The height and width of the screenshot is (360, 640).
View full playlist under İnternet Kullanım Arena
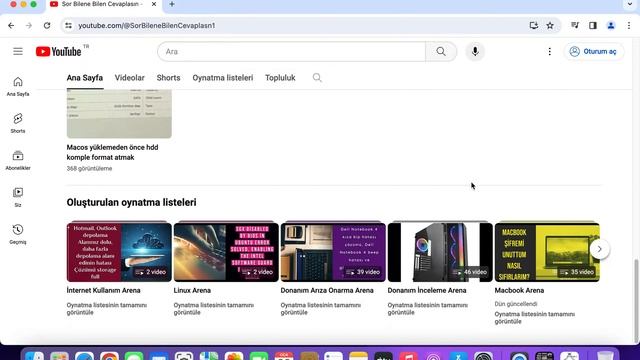107,309
